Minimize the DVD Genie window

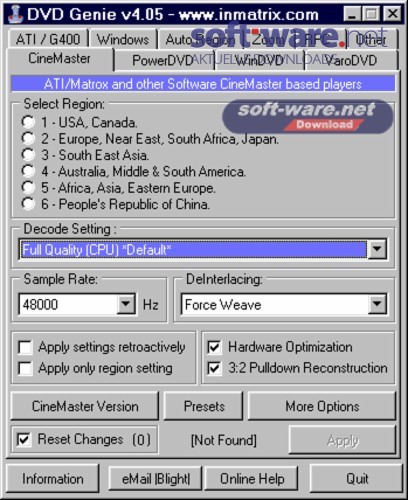(x=352, y=14)
